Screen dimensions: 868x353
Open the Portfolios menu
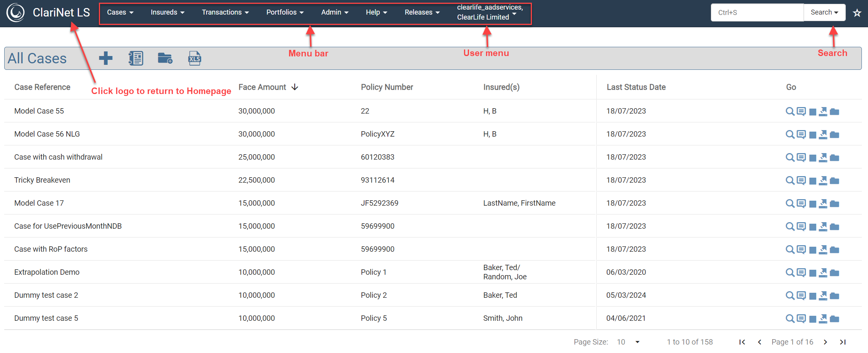(x=285, y=12)
